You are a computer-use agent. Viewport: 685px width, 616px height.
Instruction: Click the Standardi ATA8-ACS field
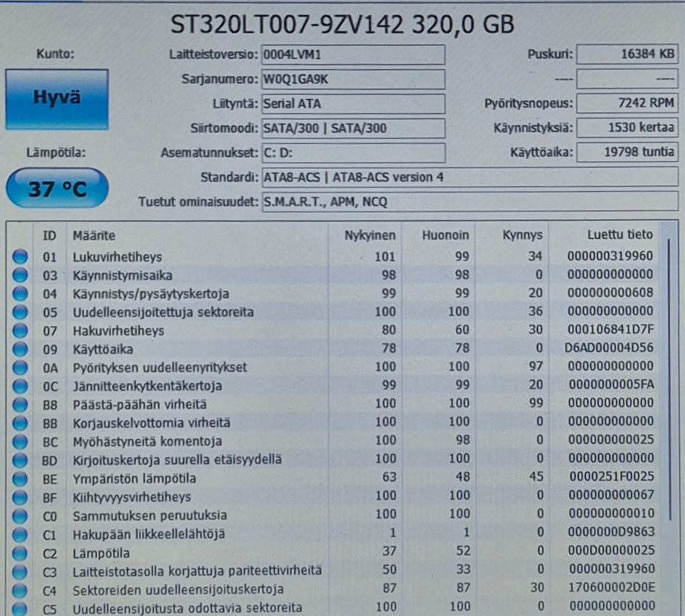pos(470,178)
